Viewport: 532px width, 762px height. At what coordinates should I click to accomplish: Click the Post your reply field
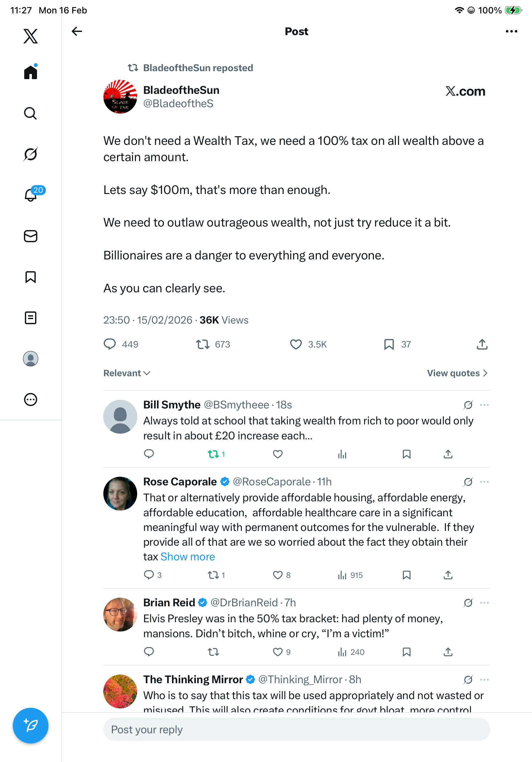(x=297, y=729)
